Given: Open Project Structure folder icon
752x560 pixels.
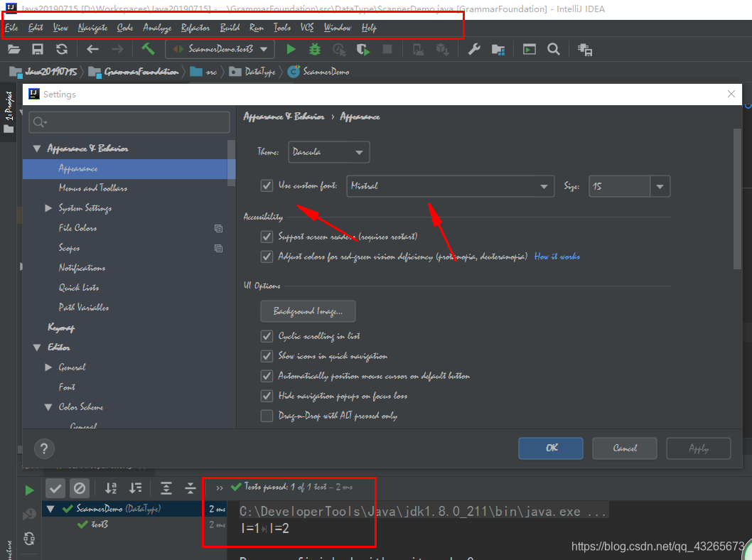Looking at the screenshot, I should point(498,49).
